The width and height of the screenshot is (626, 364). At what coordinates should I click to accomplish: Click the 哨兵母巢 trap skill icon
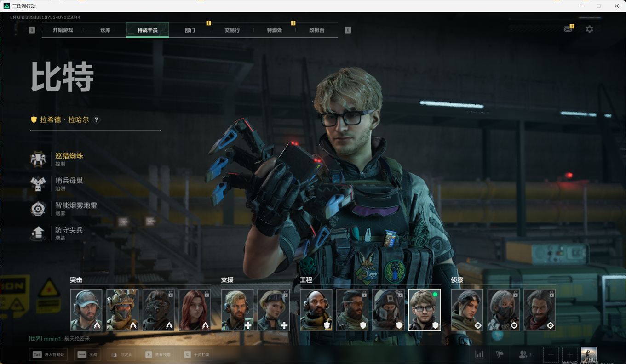click(x=38, y=184)
